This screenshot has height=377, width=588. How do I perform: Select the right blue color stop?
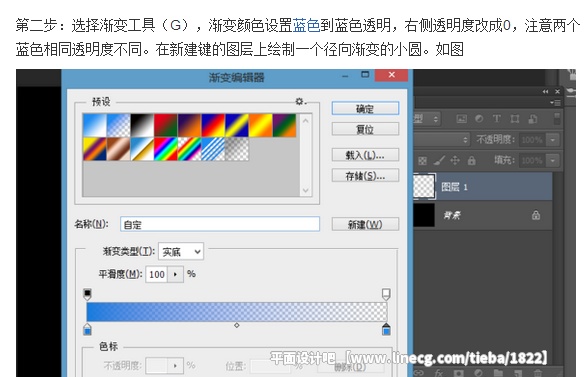386,329
